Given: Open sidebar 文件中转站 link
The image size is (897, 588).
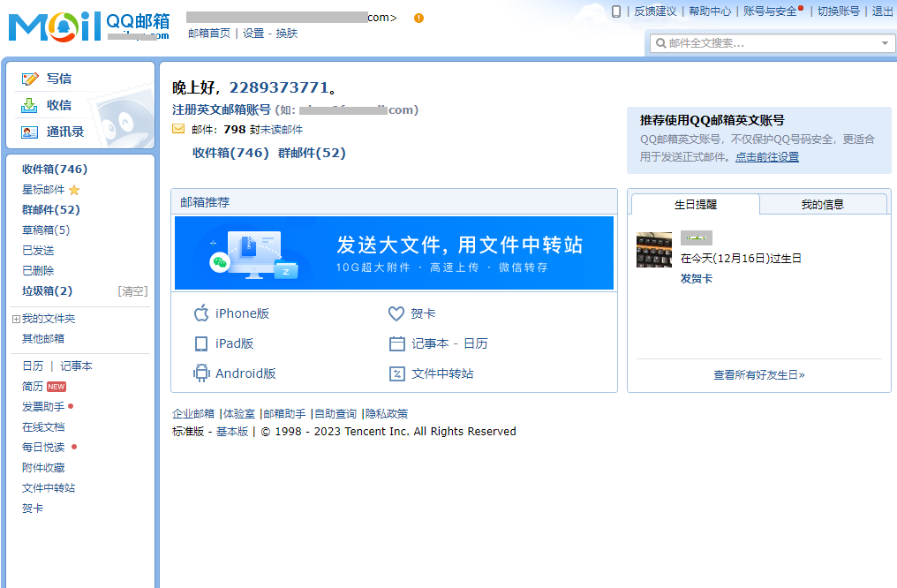Looking at the screenshot, I should [x=49, y=488].
